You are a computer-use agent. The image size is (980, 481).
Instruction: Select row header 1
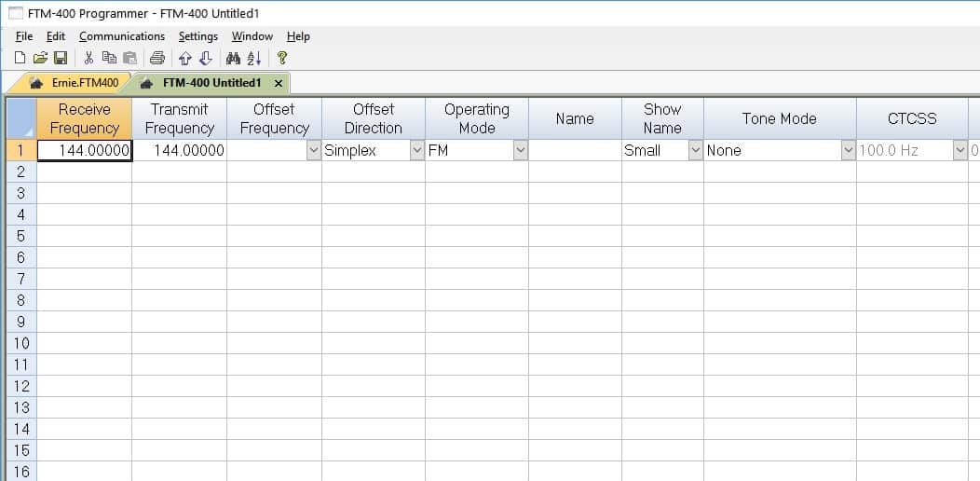(21, 150)
